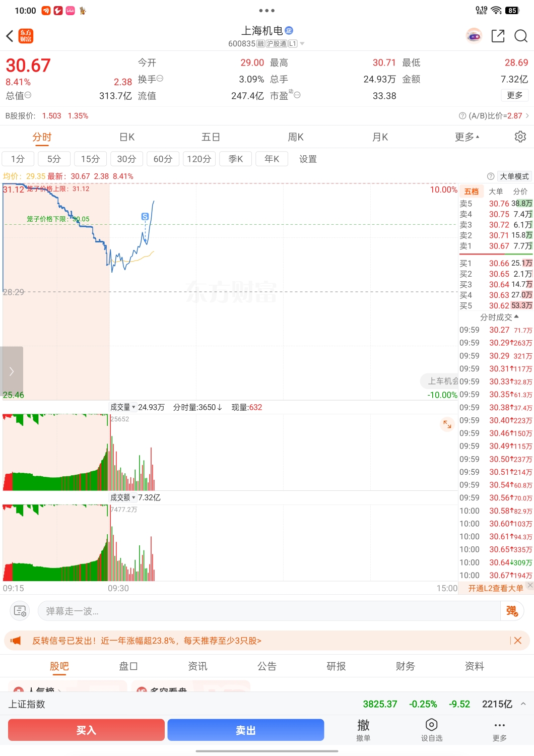Select the 分时 chart tab
Image resolution: width=534 pixels, height=756 pixels.
pos(42,137)
